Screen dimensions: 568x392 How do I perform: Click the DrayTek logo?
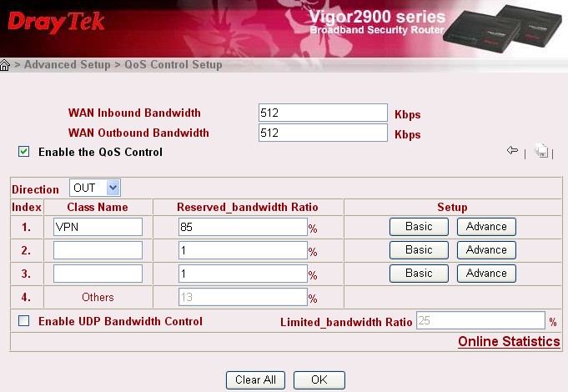tap(56, 23)
